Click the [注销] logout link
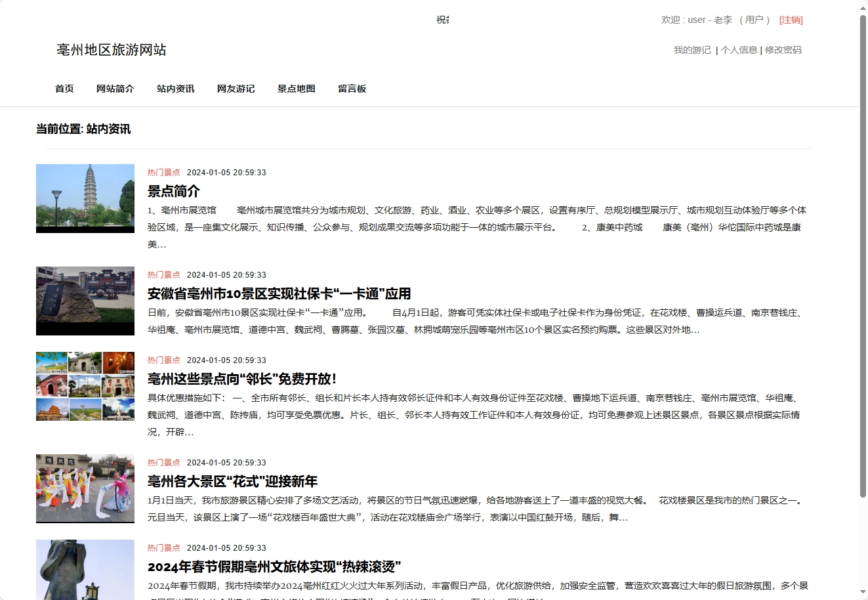This screenshot has width=868, height=600. tap(791, 20)
